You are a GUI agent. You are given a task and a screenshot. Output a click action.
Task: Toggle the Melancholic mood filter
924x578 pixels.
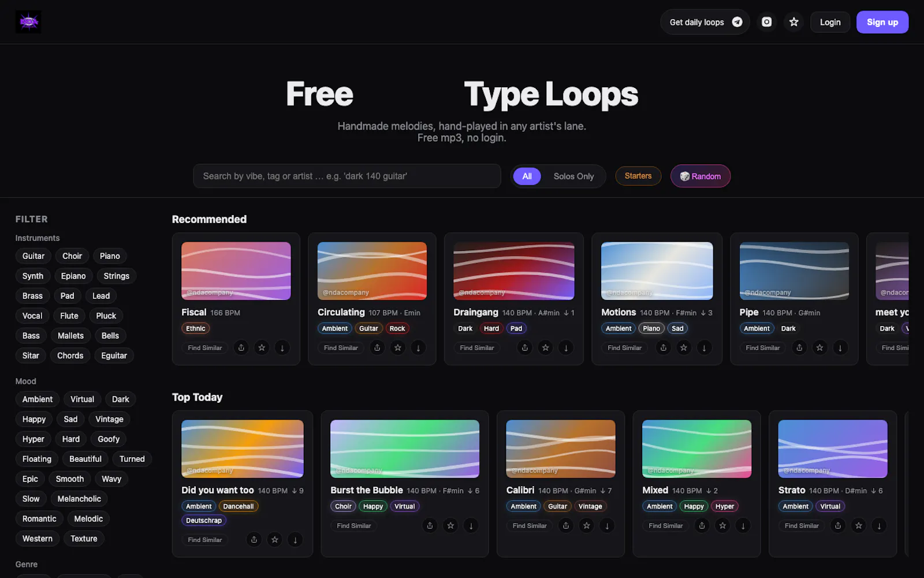[79, 499]
